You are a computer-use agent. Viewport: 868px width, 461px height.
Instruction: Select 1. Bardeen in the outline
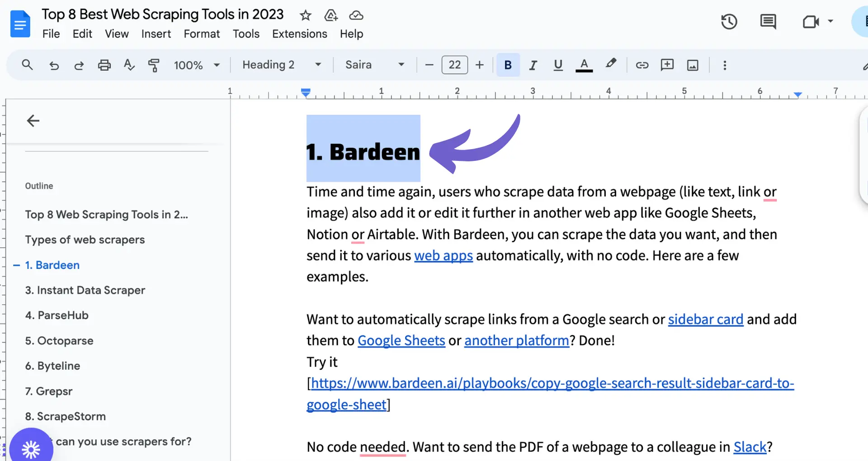pos(52,265)
